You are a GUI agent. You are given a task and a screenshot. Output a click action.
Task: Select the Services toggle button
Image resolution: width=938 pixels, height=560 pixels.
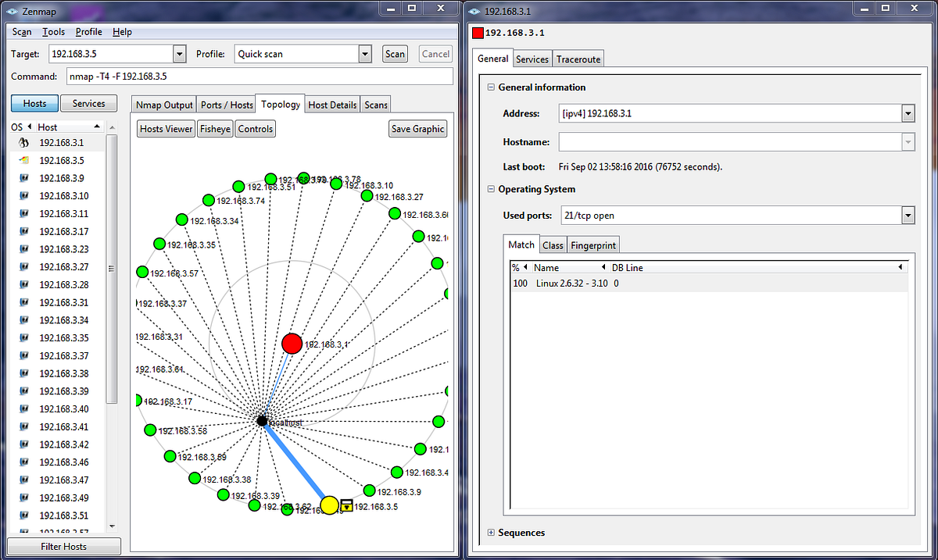88,103
